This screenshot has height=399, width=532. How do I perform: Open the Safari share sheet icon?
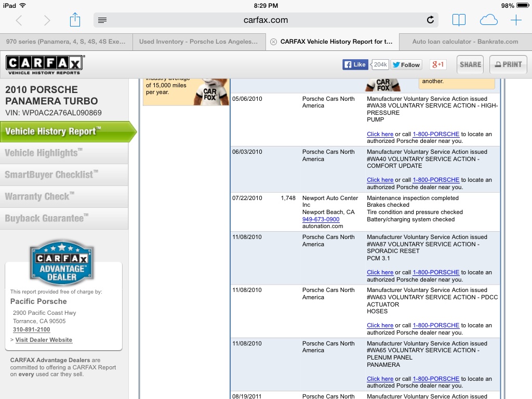(x=75, y=20)
